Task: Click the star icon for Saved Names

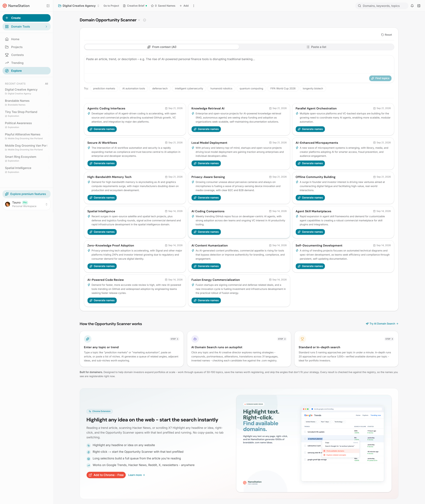Action: (152, 6)
